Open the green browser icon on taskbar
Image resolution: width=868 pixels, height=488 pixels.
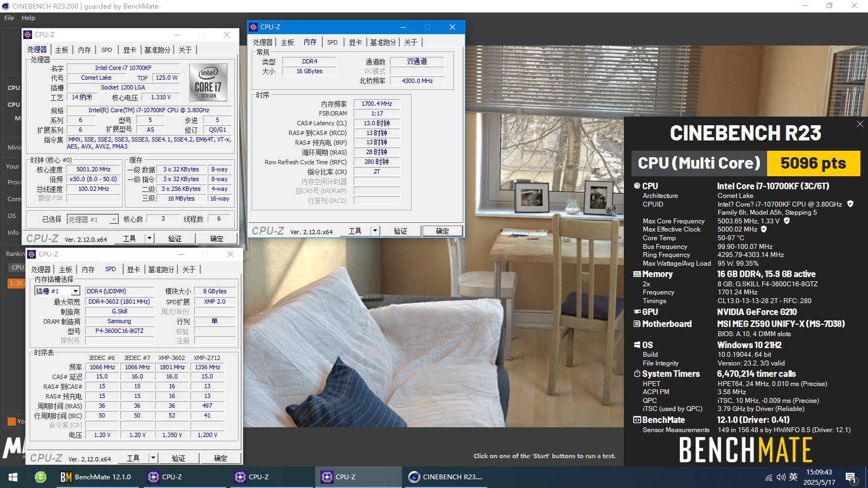pyautogui.click(x=41, y=477)
